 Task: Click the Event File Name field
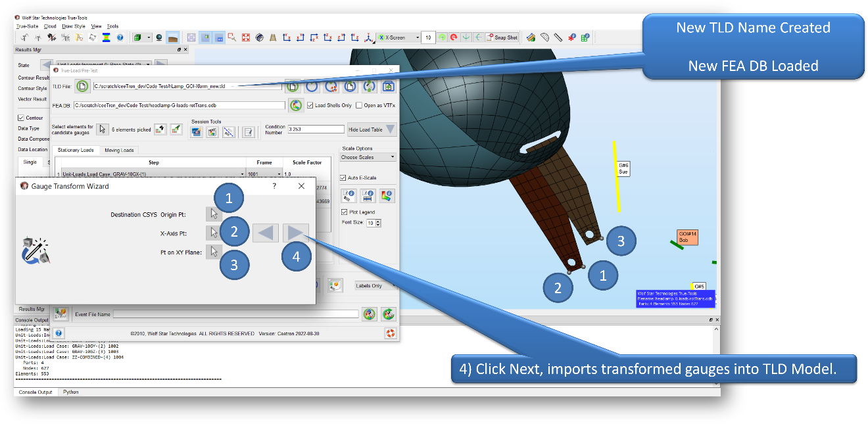(x=236, y=314)
